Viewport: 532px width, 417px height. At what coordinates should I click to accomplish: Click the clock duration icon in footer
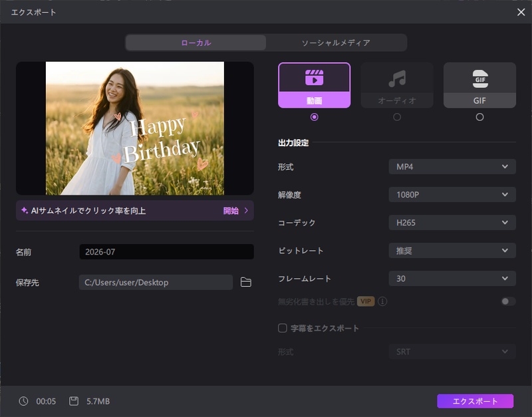point(23,401)
